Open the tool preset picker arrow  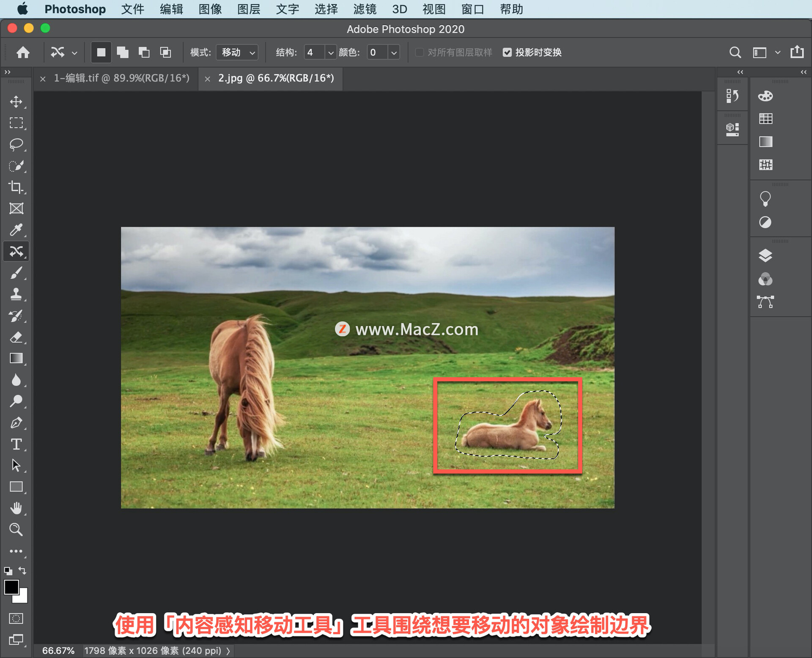74,53
